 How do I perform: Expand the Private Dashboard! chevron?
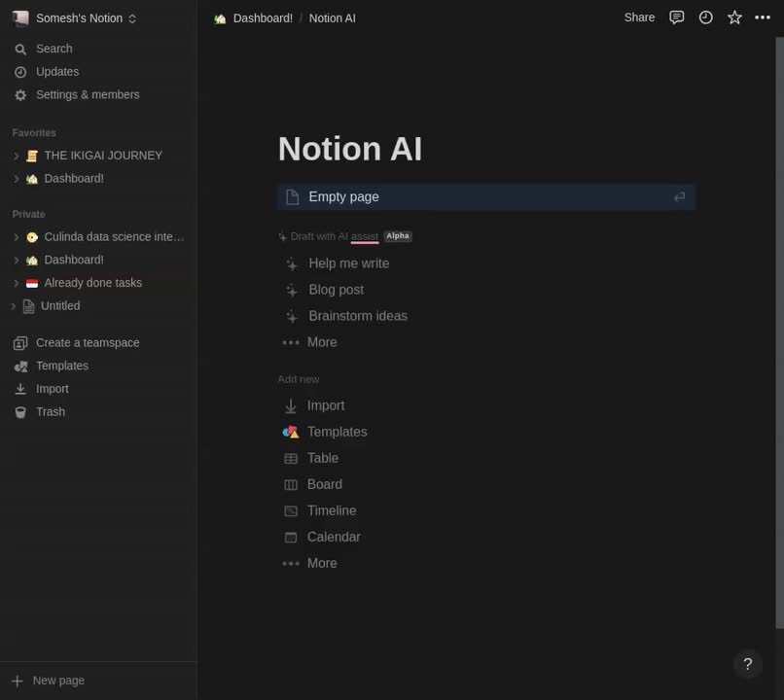pyautogui.click(x=16, y=261)
